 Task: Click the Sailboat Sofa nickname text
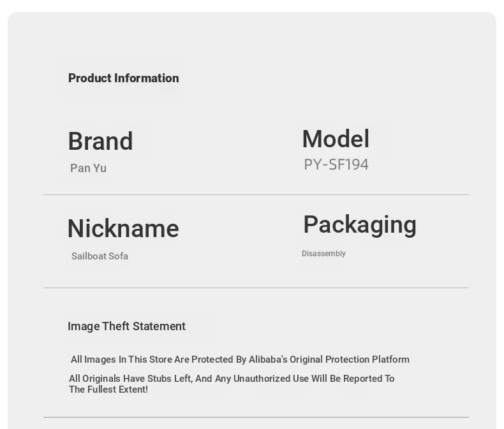coord(100,256)
